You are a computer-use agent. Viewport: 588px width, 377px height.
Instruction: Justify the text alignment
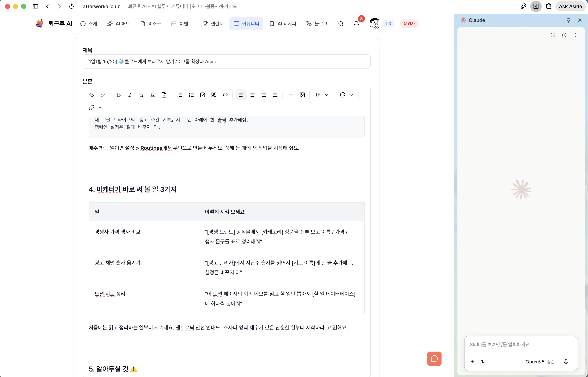tap(275, 95)
